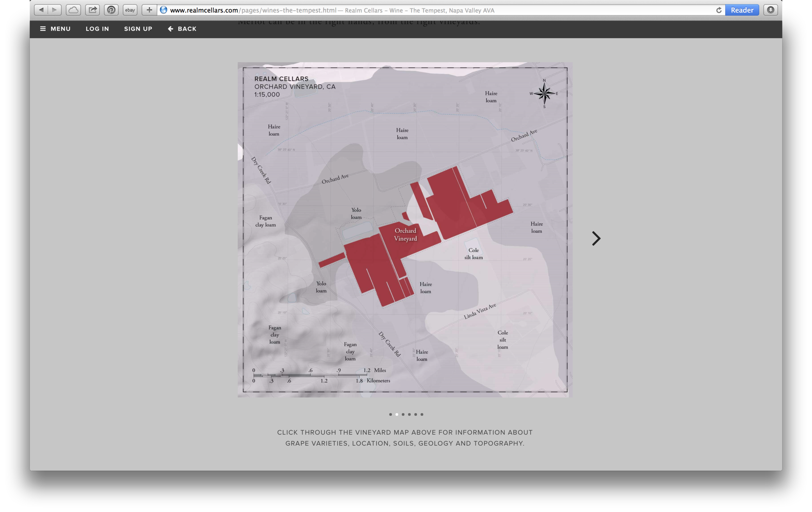
Task: Select the fourth carousel dot
Action: (409, 414)
